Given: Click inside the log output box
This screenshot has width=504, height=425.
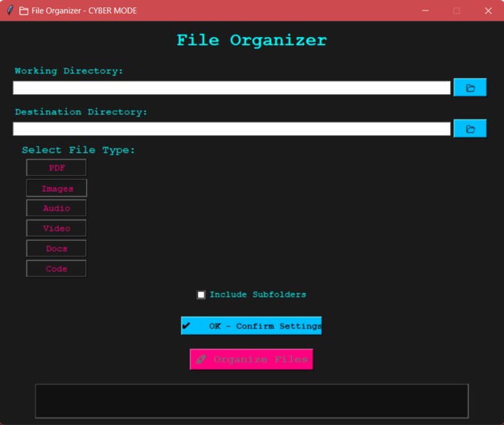Looking at the screenshot, I should pyautogui.click(x=252, y=401).
